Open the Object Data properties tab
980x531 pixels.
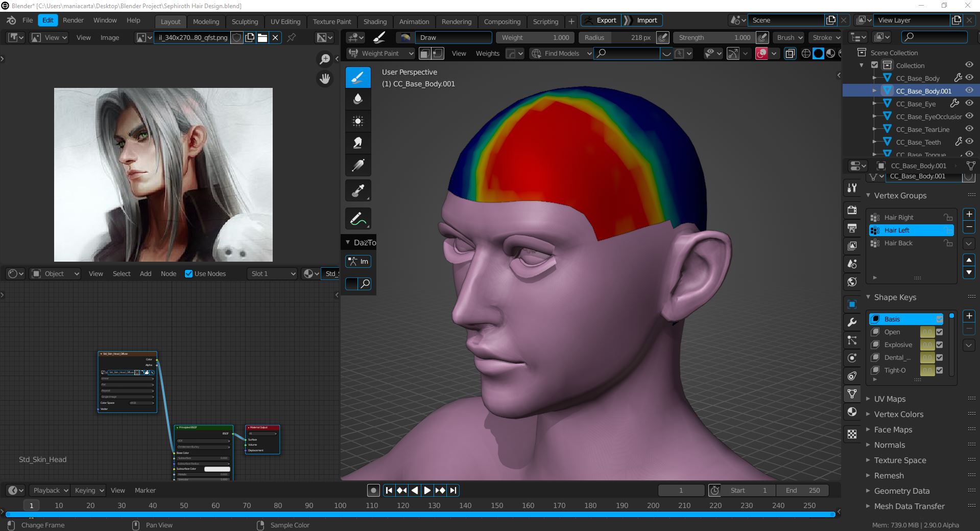click(852, 394)
